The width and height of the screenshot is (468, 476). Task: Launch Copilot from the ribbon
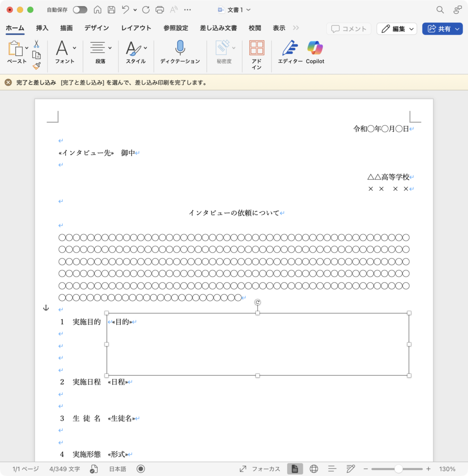pyautogui.click(x=315, y=48)
